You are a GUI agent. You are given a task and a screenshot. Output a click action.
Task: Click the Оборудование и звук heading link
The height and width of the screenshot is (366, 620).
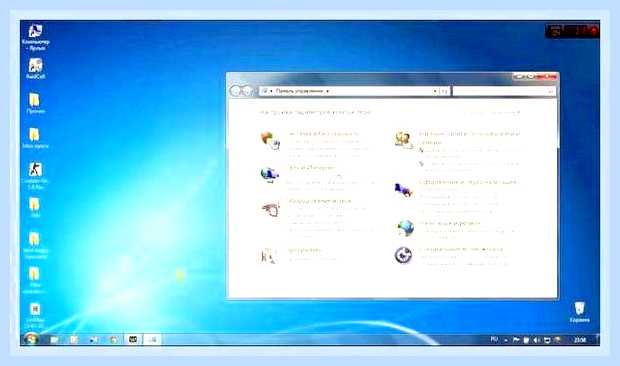[x=320, y=201]
